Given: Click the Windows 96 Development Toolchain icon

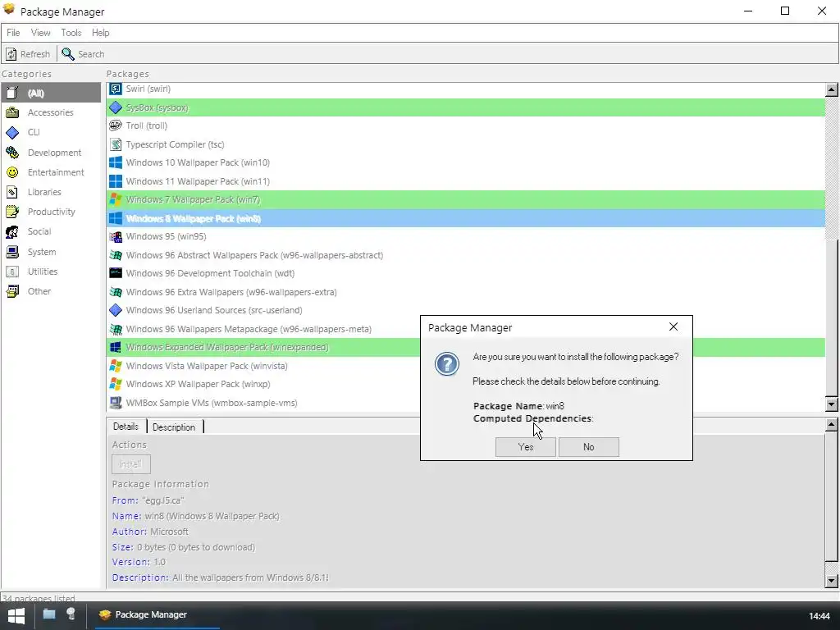Looking at the screenshot, I should coord(115,273).
